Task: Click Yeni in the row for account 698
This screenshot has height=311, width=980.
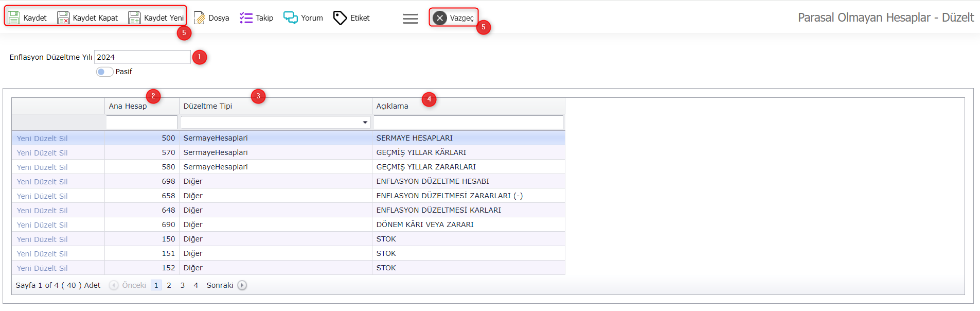Action: pyautogui.click(x=24, y=182)
